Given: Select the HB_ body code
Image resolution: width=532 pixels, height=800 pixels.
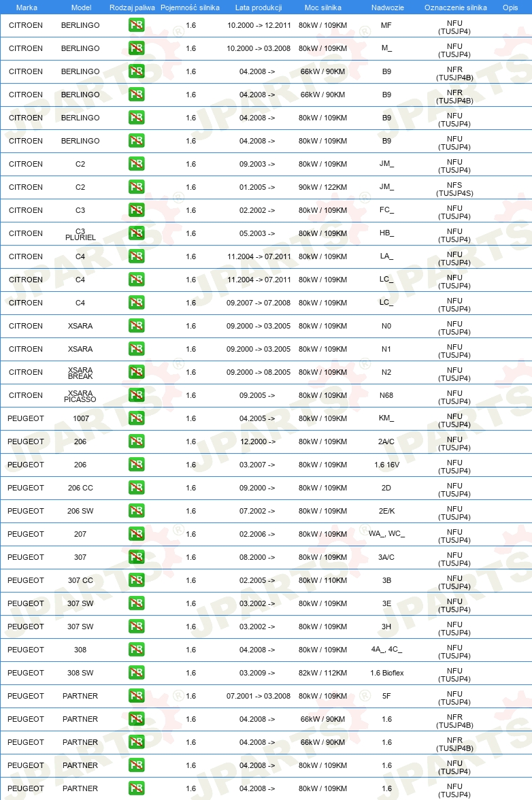Looking at the screenshot, I should [386, 233].
